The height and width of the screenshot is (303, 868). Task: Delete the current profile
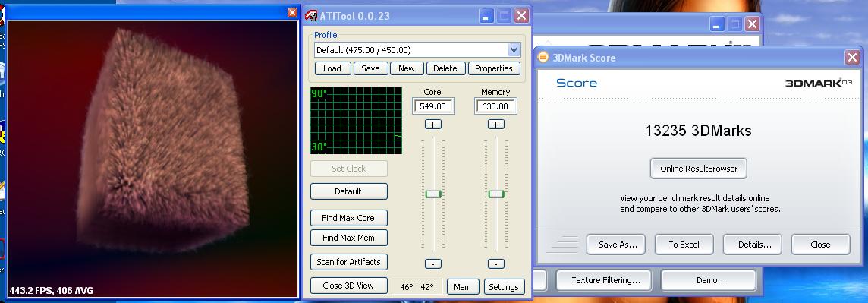pyautogui.click(x=445, y=68)
